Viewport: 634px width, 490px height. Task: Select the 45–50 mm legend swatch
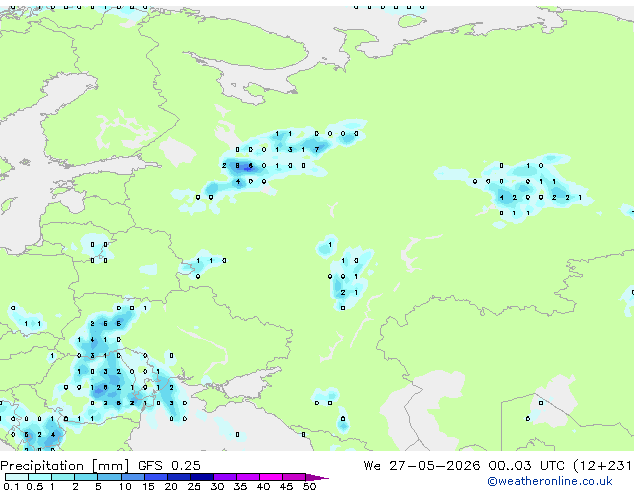(294, 477)
